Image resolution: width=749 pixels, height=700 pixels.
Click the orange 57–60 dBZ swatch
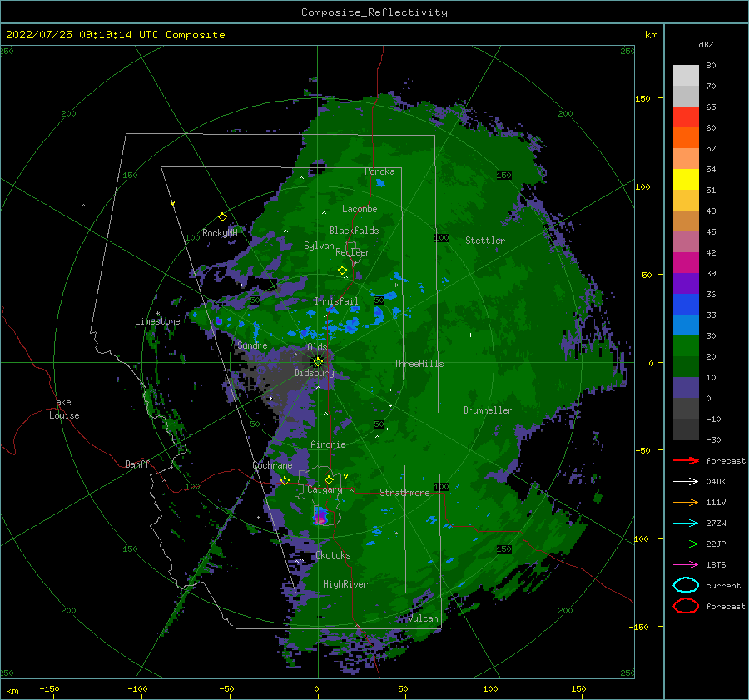click(686, 137)
